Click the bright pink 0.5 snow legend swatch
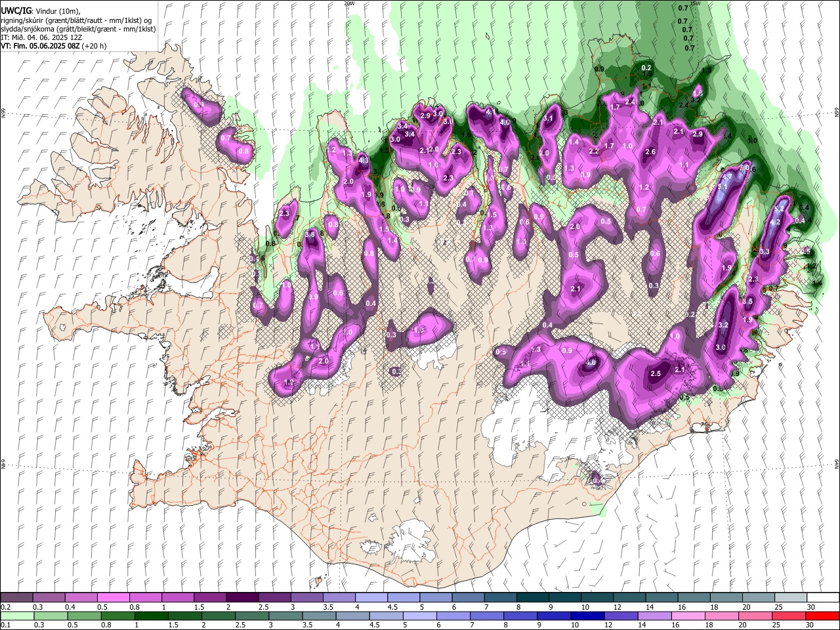 pos(113,598)
